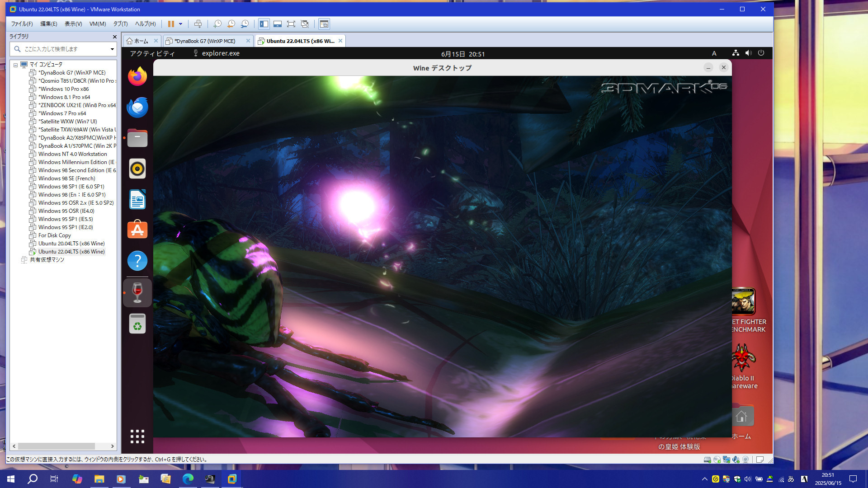
Task: Click the webcam device status icon
Action: 745,460
